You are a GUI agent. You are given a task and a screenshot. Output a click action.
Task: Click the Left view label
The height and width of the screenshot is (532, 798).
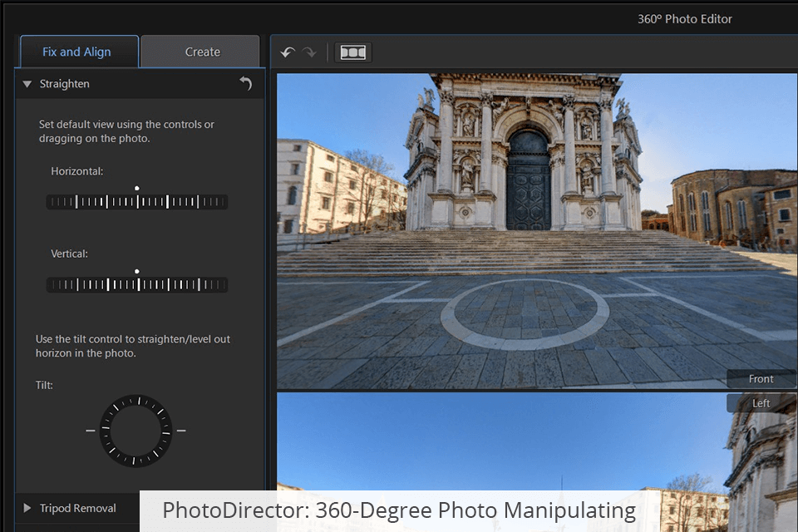pos(761,403)
